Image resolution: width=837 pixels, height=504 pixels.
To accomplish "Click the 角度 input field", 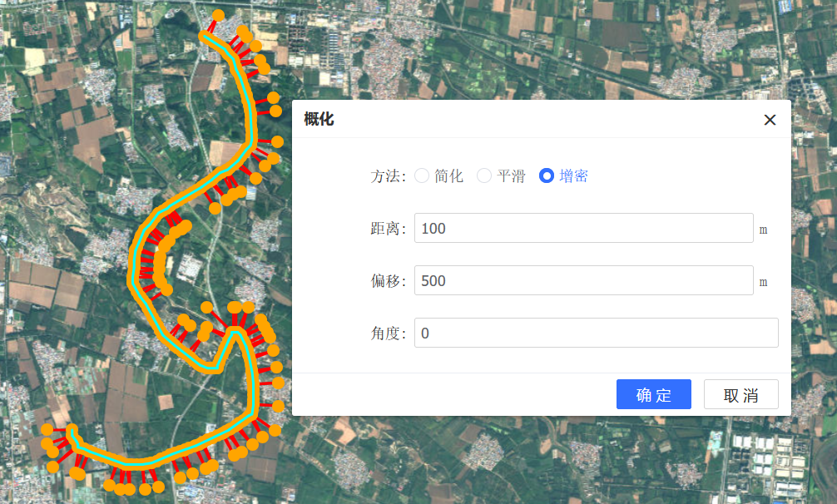I will (x=596, y=333).
